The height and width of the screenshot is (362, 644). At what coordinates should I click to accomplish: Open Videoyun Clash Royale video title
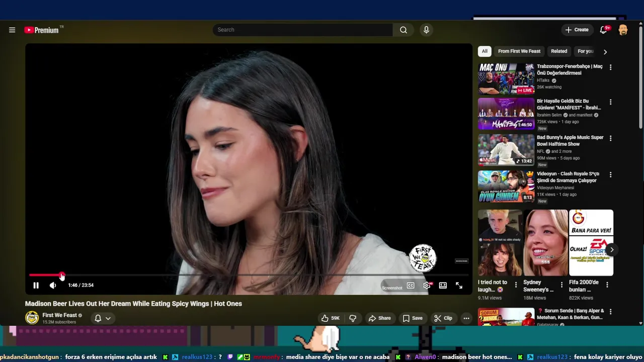[x=568, y=177]
